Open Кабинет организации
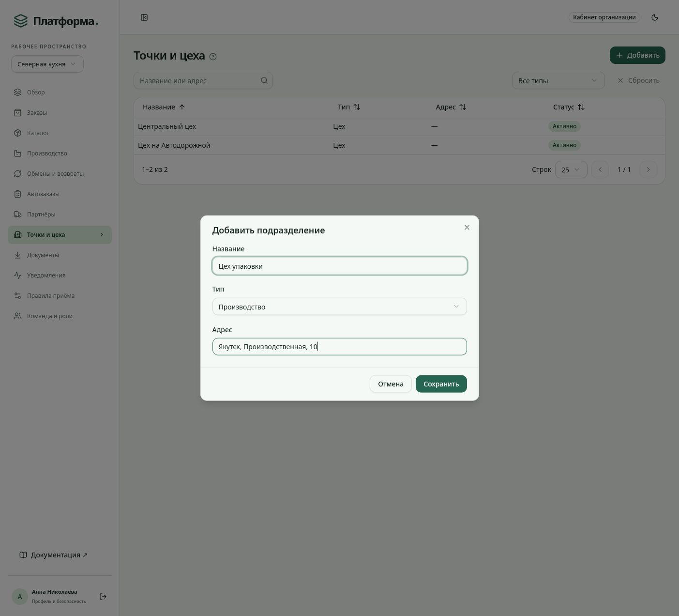The width and height of the screenshot is (679, 616). [x=604, y=17]
